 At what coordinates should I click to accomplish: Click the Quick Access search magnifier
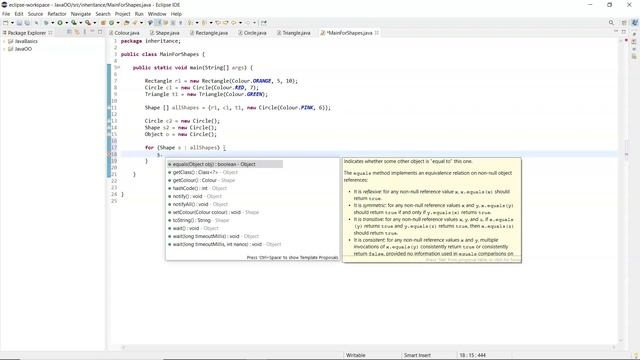[x=611, y=23]
